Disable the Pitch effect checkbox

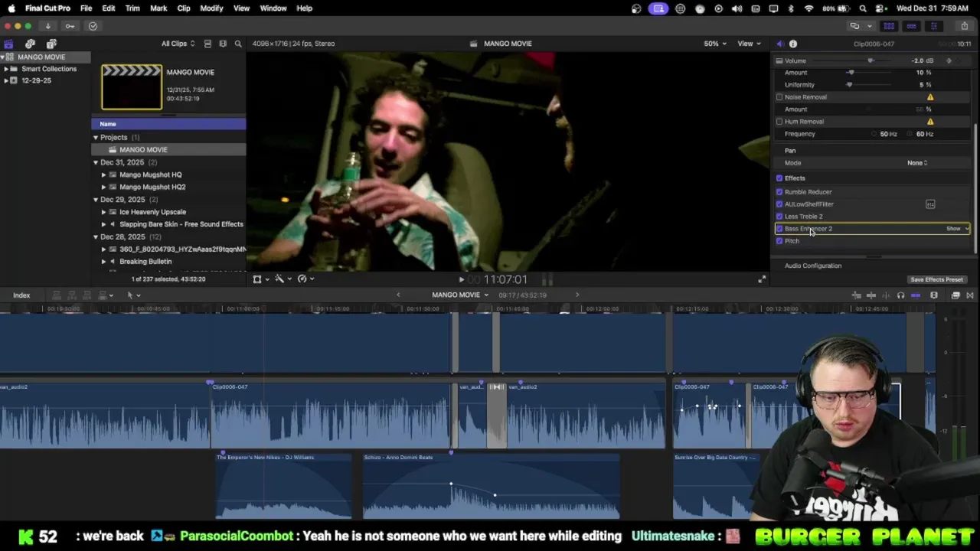tap(779, 241)
